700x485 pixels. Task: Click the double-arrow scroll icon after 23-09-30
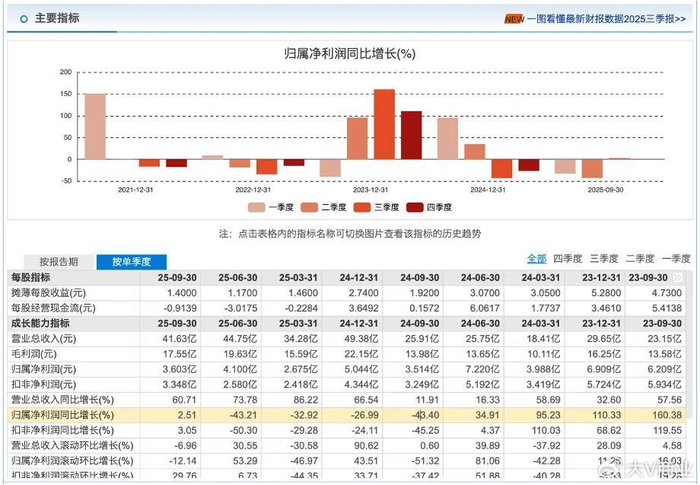677,277
